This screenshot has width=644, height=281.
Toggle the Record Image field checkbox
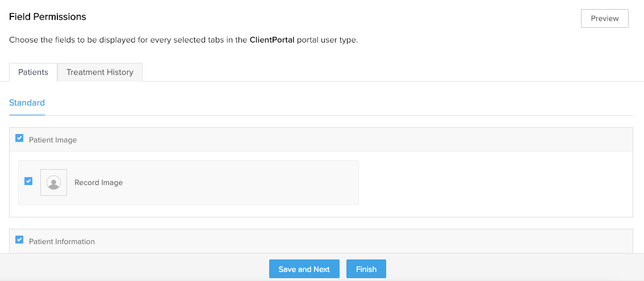[x=28, y=181]
